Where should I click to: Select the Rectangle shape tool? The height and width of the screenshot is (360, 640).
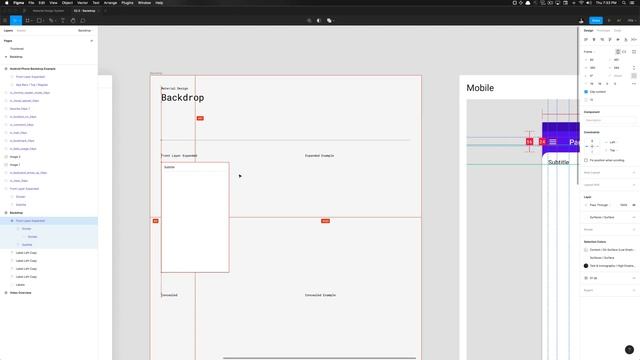(40, 20)
